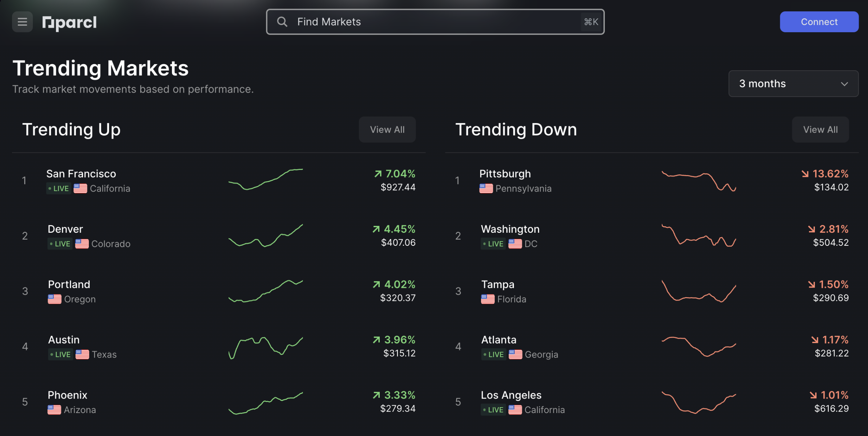Click the Pittsburgh red sparkline chart
The image size is (868, 436).
point(699,181)
